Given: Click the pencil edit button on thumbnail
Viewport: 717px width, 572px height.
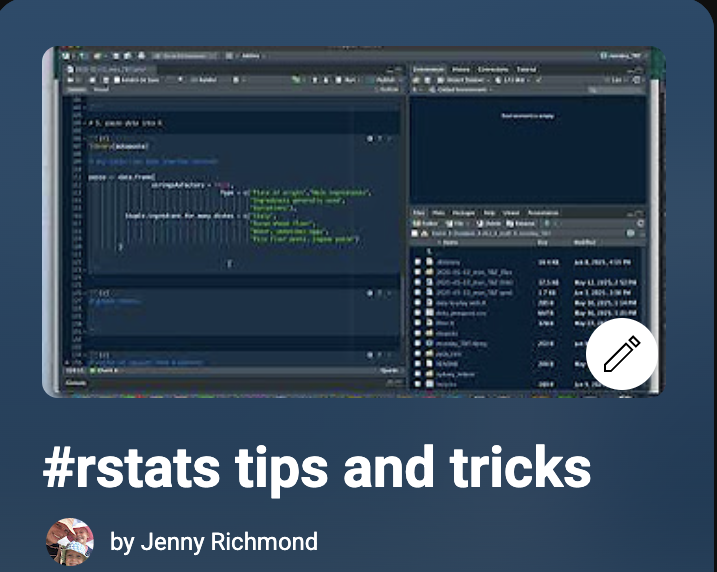Looking at the screenshot, I should tap(622, 354).
